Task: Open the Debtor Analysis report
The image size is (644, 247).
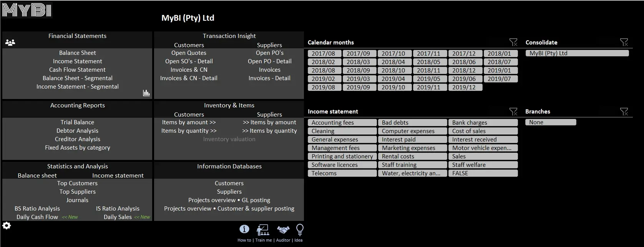Action: (78, 131)
